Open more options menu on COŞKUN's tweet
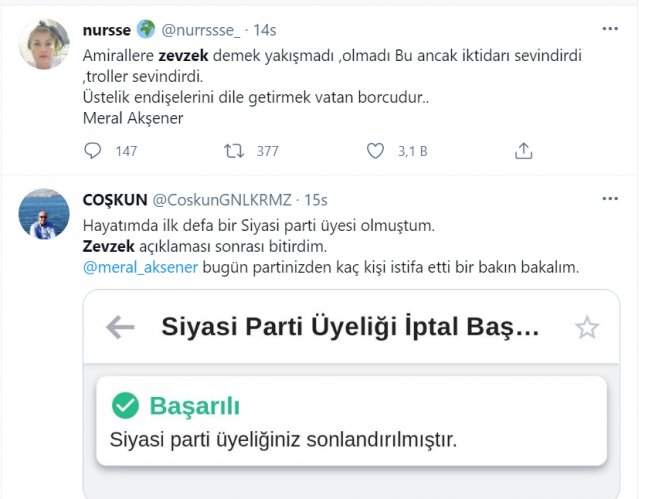 pyautogui.click(x=610, y=199)
